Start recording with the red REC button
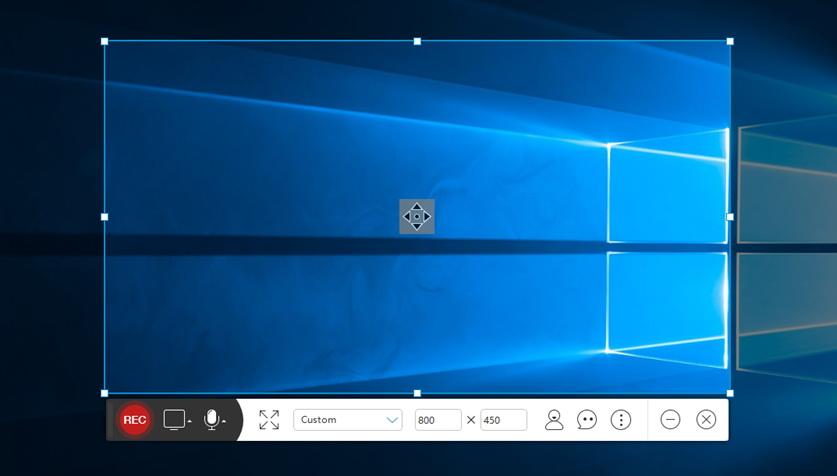The image size is (837, 476). pos(134,420)
